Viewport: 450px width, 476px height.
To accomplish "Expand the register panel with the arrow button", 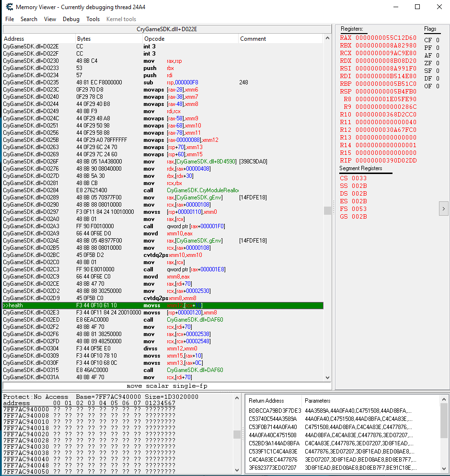I will (443, 209).
